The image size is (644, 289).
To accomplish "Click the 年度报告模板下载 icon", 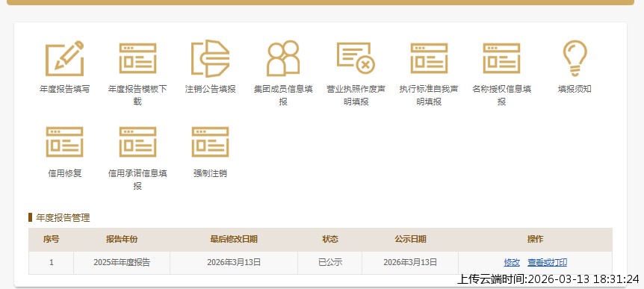I will [x=137, y=58].
